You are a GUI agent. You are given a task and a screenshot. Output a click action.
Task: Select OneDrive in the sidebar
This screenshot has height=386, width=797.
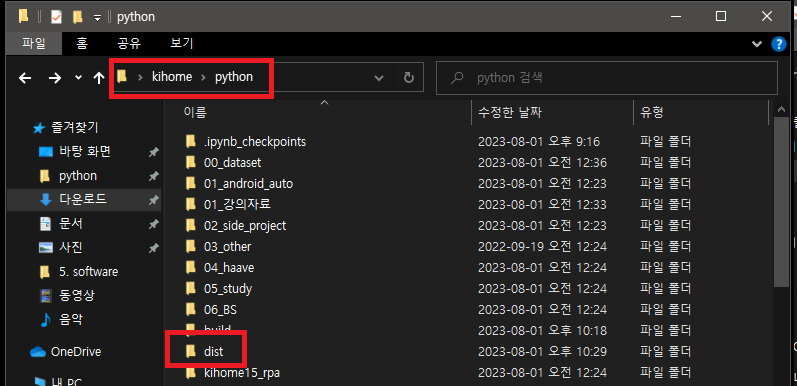click(x=76, y=351)
